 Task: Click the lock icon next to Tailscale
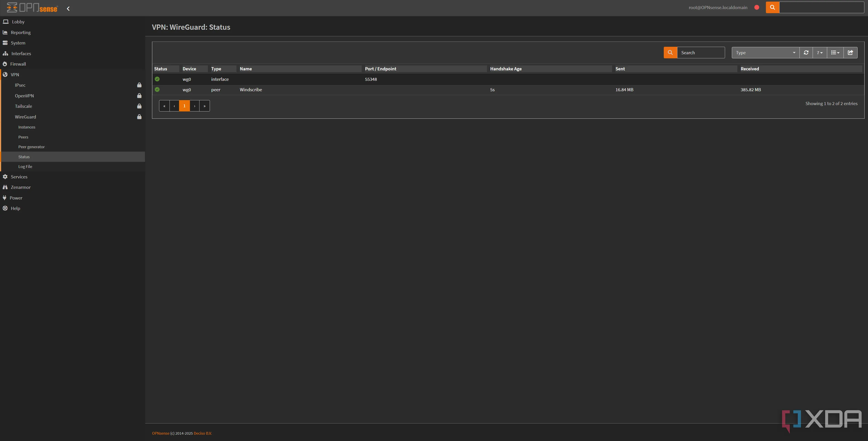coord(139,106)
